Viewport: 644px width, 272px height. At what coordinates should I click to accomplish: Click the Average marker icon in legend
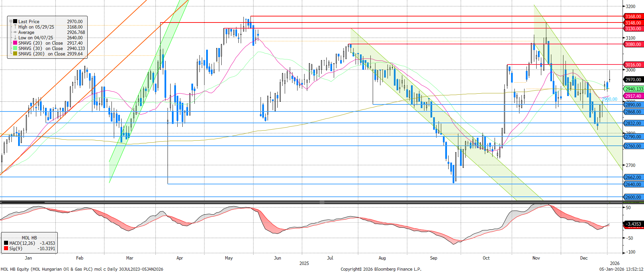click(x=15, y=32)
